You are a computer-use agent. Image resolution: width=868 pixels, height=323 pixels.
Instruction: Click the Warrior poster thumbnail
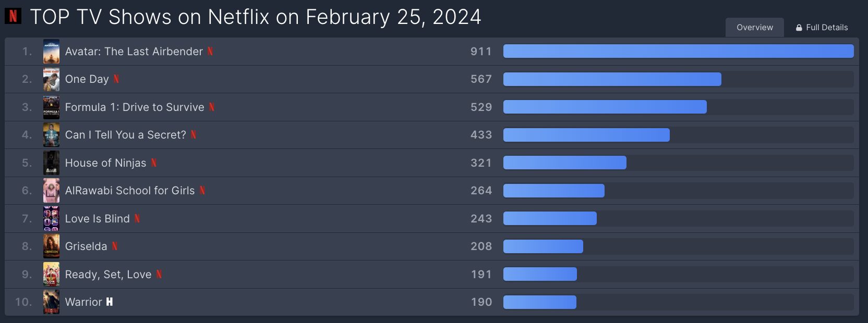pyautogui.click(x=51, y=302)
